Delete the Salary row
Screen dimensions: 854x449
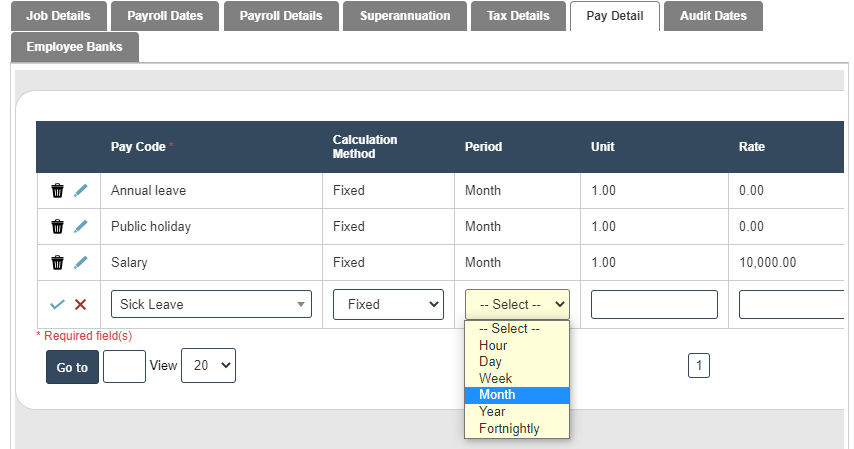[x=57, y=262]
